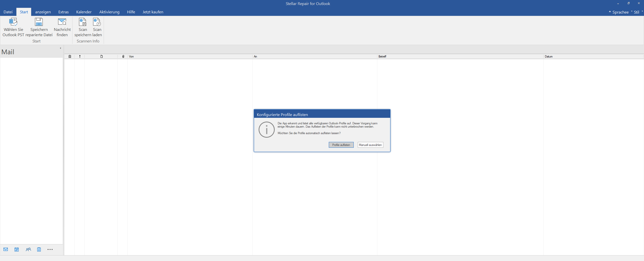This screenshot has width=644, height=261.
Task: Click the Jetzt kaufen tab
Action: pos(153,12)
